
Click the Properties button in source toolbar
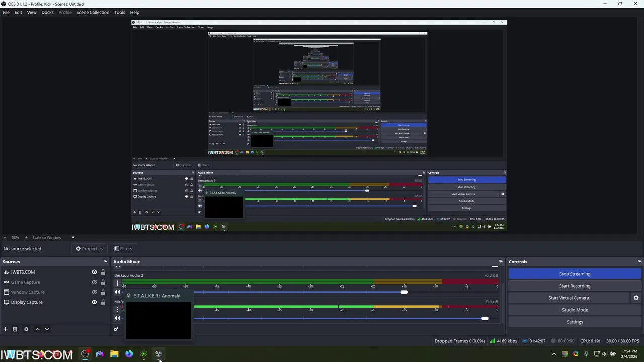(89, 249)
